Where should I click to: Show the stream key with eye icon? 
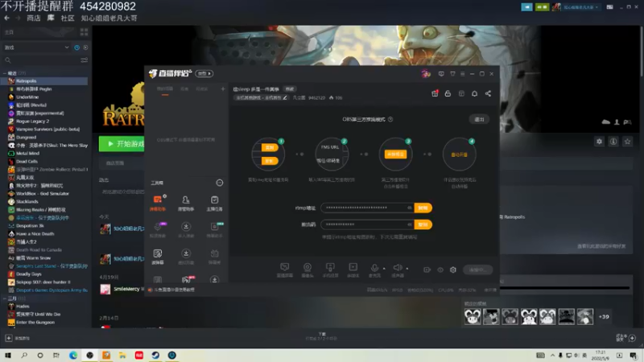click(410, 224)
